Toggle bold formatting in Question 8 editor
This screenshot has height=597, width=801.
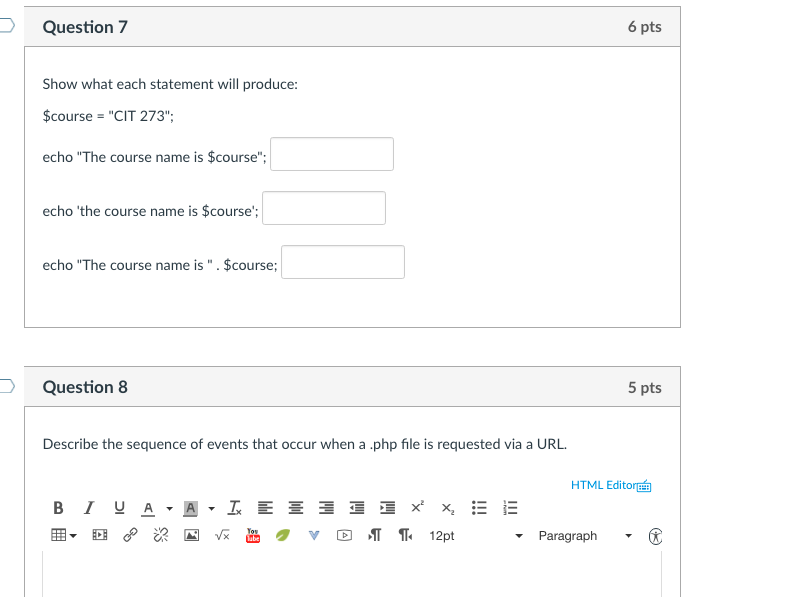coord(58,508)
